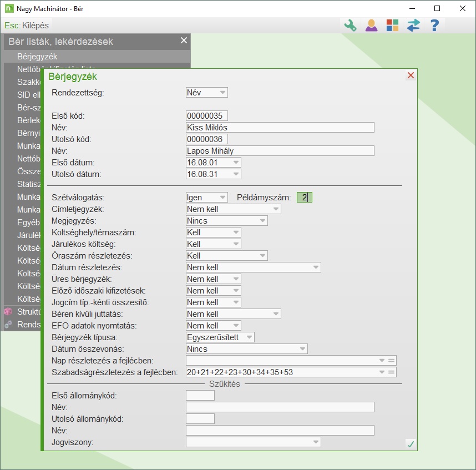Click list icon beside Szabadságrészletezés a fejlécben
476x470 pixels.
(391, 372)
